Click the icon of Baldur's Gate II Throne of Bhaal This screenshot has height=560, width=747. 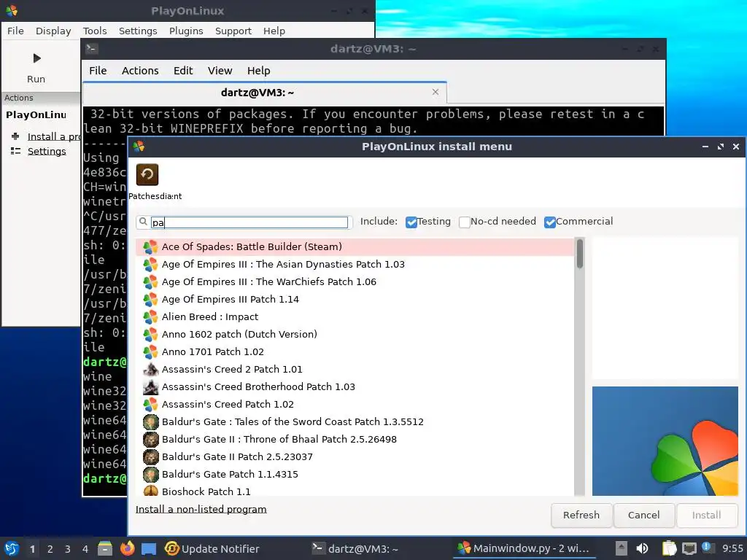tap(150, 439)
